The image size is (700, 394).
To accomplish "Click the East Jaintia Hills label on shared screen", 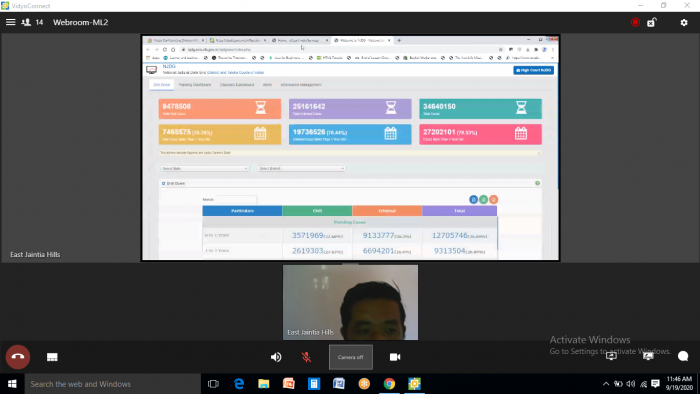I will point(35,254).
